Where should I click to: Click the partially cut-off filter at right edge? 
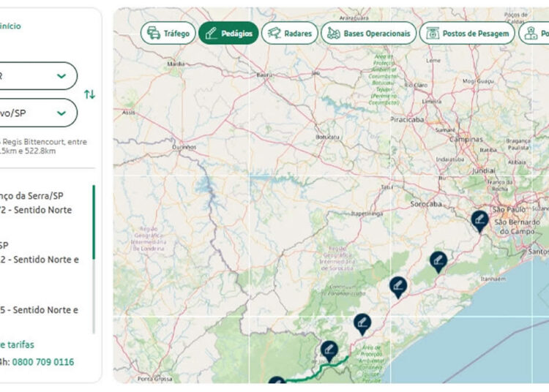(534, 33)
